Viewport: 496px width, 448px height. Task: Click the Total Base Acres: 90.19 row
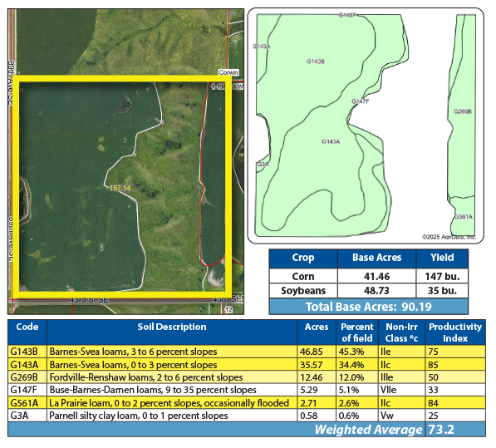click(x=369, y=307)
